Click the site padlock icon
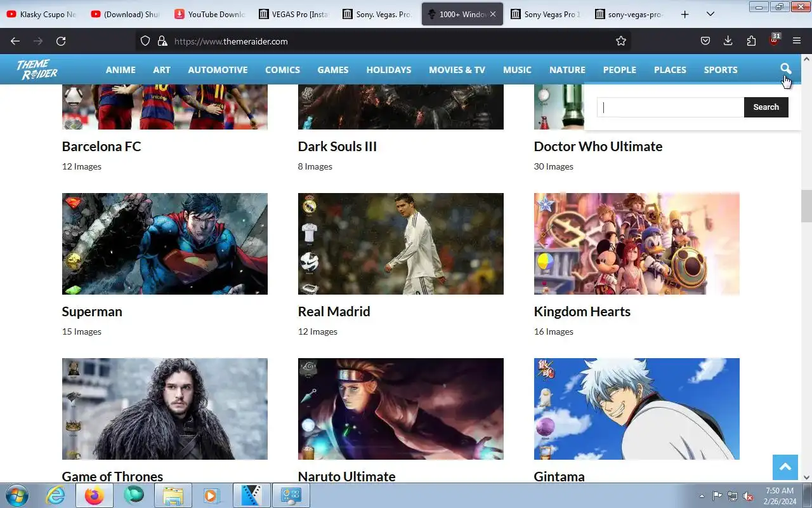 click(x=162, y=41)
